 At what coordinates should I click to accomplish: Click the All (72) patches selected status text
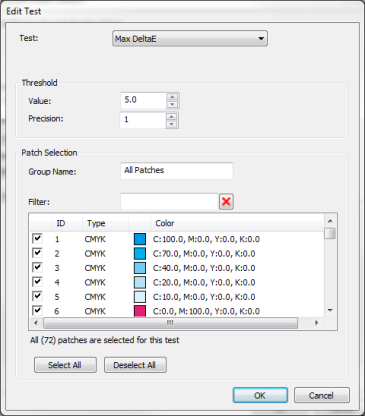105,340
